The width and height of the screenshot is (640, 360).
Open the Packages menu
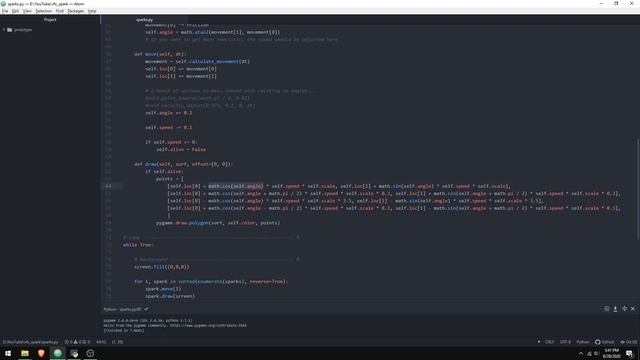point(76,11)
